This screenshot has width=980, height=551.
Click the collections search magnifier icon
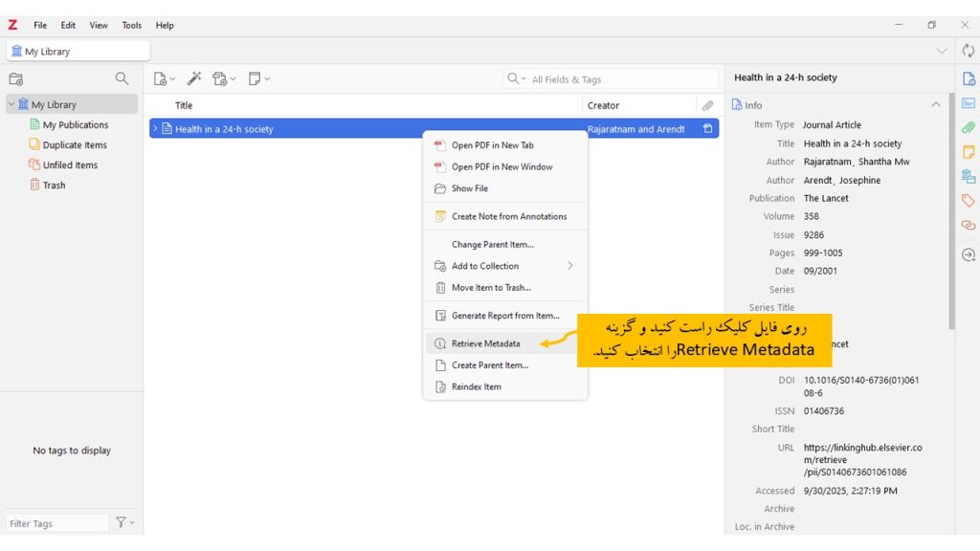click(x=122, y=79)
